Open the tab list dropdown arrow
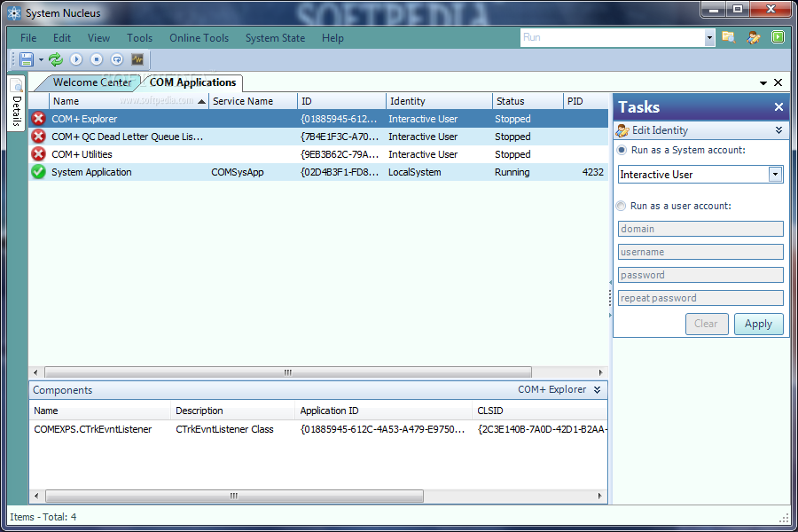 click(x=763, y=83)
